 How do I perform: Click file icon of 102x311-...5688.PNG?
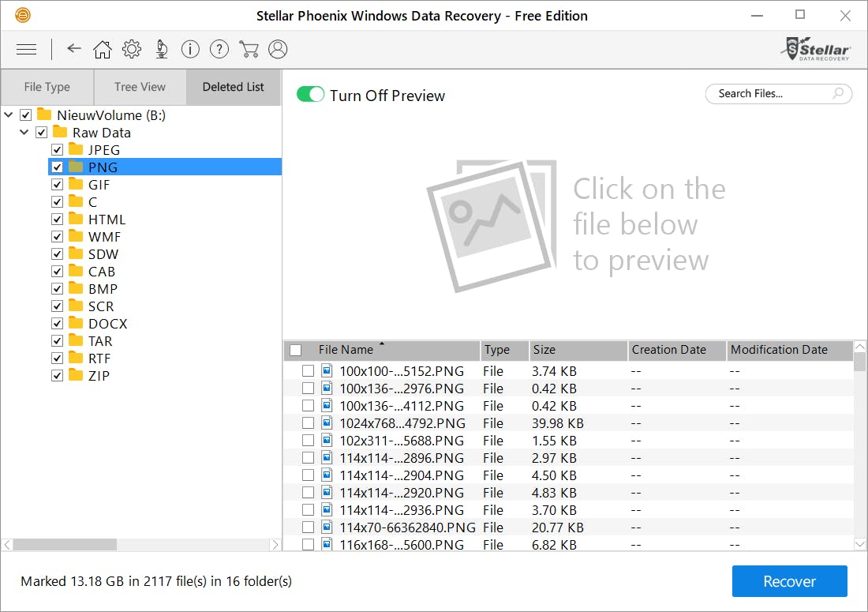pos(327,441)
